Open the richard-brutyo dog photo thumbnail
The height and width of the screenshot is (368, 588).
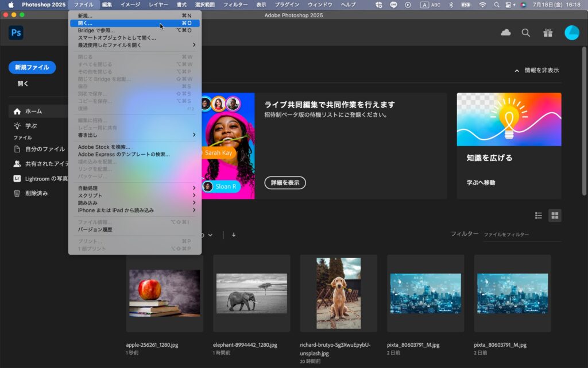pyautogui.click(x=339, y=293)
